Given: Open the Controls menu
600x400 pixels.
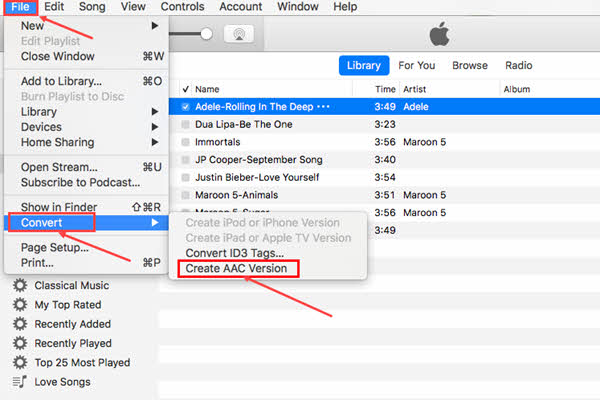Looking at the screenshot, I should 183,7.
